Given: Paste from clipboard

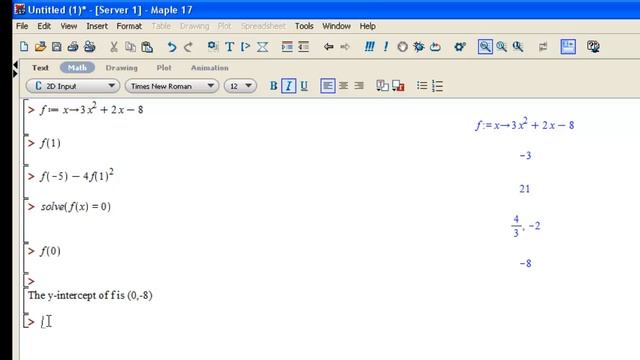Looking at the screenshot, I should 147,47.
